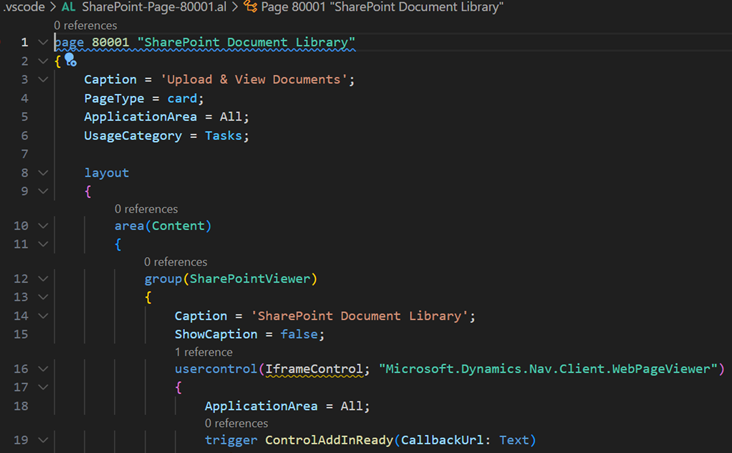Viewport: 732px width, 453px height.
Task: Click 'false' value of ShowCaption
Action: point(299,334)
